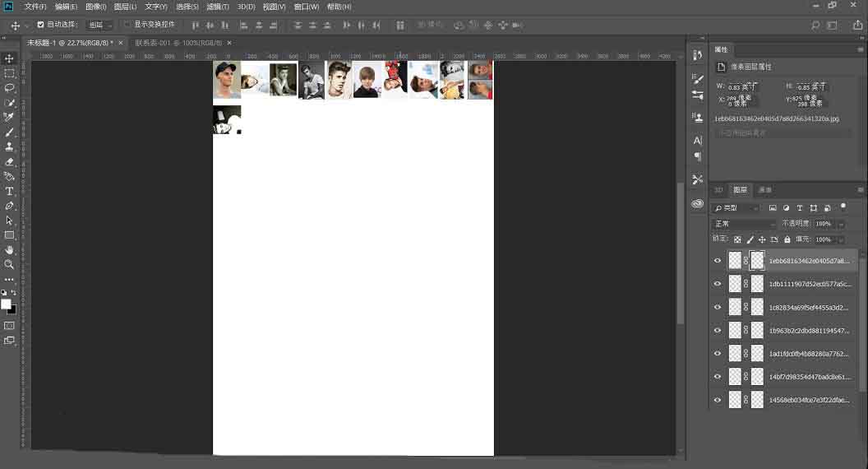Open the Brush Settings panel icon
868x469 pixels.
pos(698,79)
